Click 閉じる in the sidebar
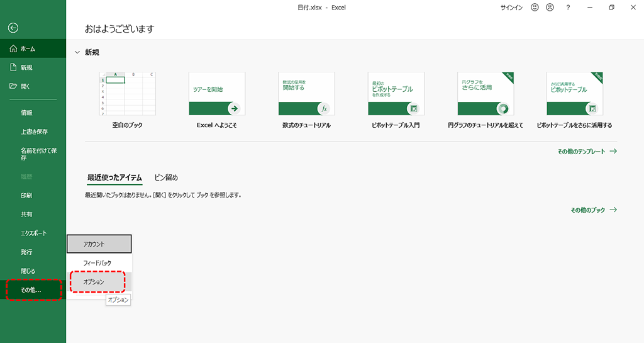 pyautogui.click(x=33, y=271)
